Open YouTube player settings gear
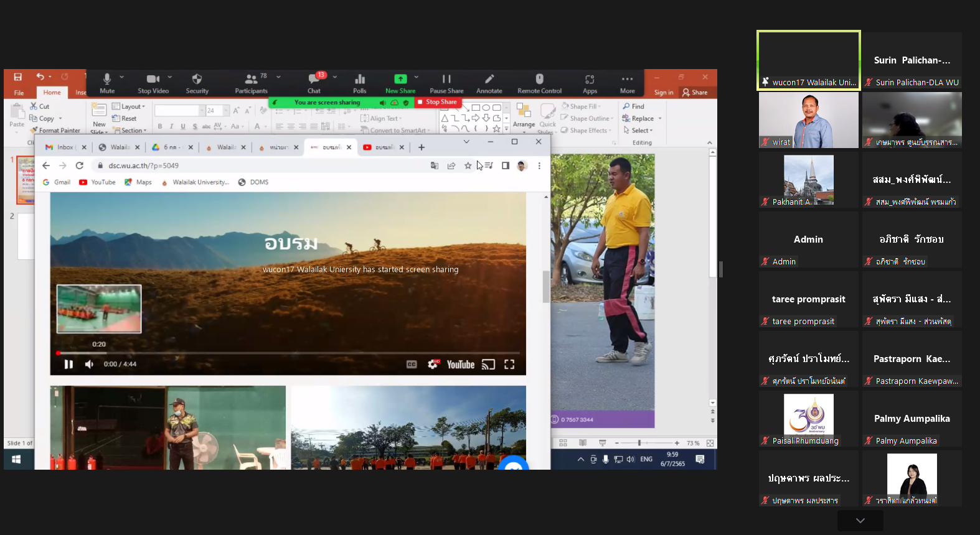This screenshot has height=535, width=980. 433,364
